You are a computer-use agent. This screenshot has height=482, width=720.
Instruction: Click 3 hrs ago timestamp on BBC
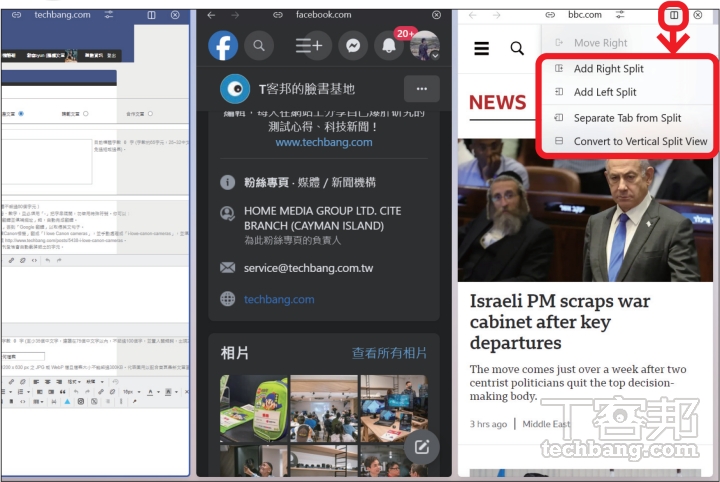tap(488, 424)
